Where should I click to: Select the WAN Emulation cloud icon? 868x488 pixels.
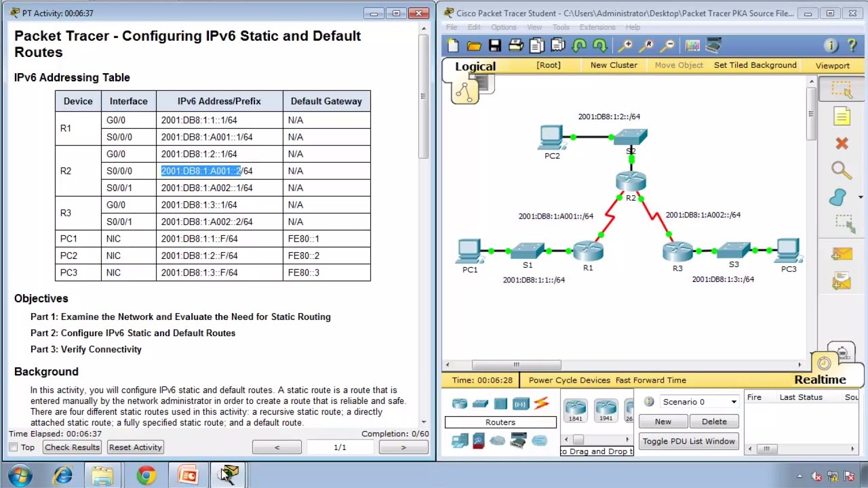coord(497,441)
